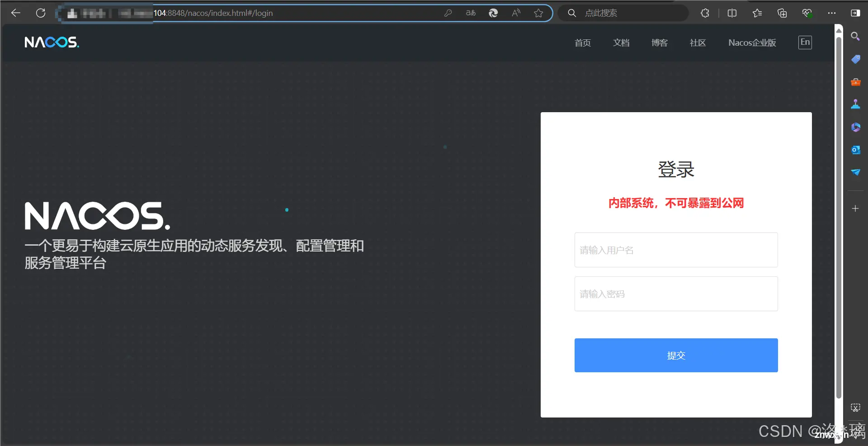The width and height of the screenshot is (868, 446).
Task: Open saved password key icon in address bar
Action: click(x=448, y=13)
